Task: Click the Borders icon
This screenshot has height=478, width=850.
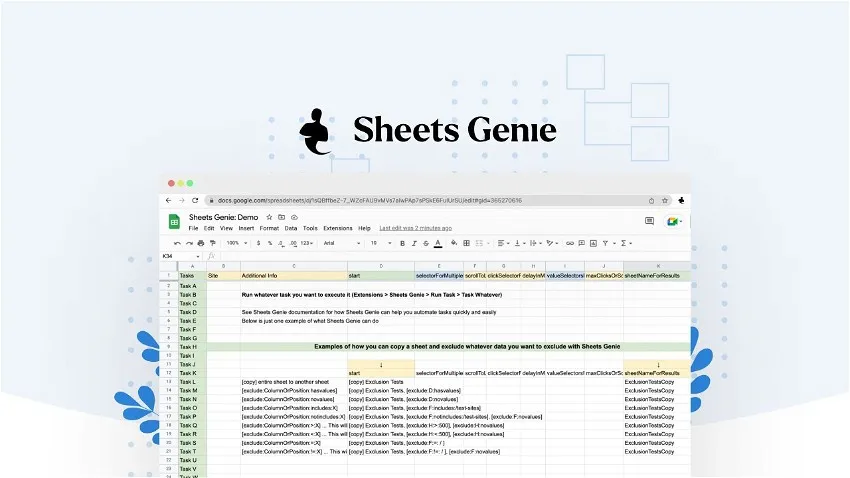Action: point(466,243)
